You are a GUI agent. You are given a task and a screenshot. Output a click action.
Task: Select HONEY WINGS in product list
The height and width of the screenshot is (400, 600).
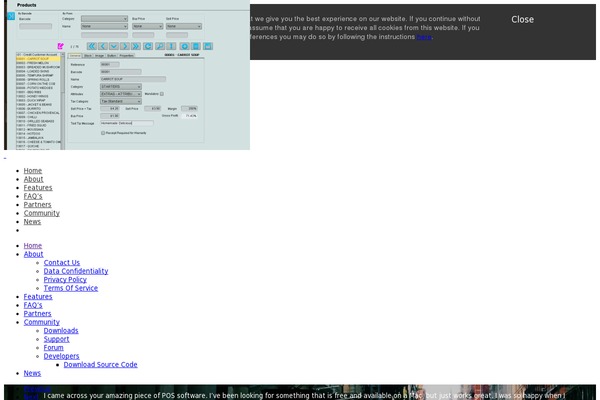(x=38, y=96)
